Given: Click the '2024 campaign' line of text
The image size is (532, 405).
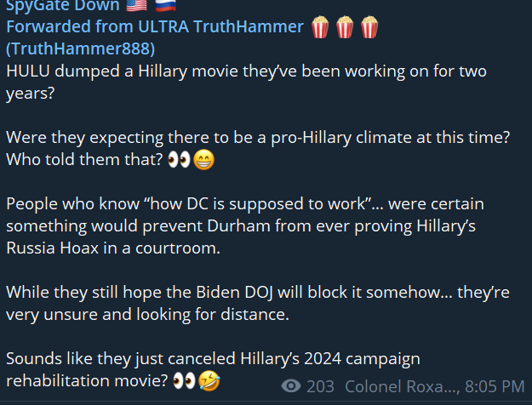Looking at the screenshot, I should [x=213, y=359].
